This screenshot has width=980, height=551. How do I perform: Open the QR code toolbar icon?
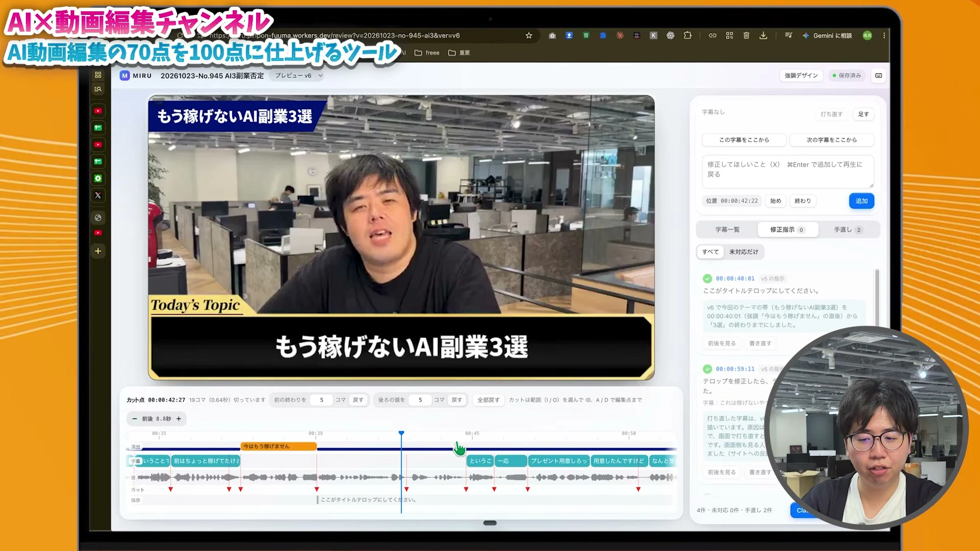[729, 35]
